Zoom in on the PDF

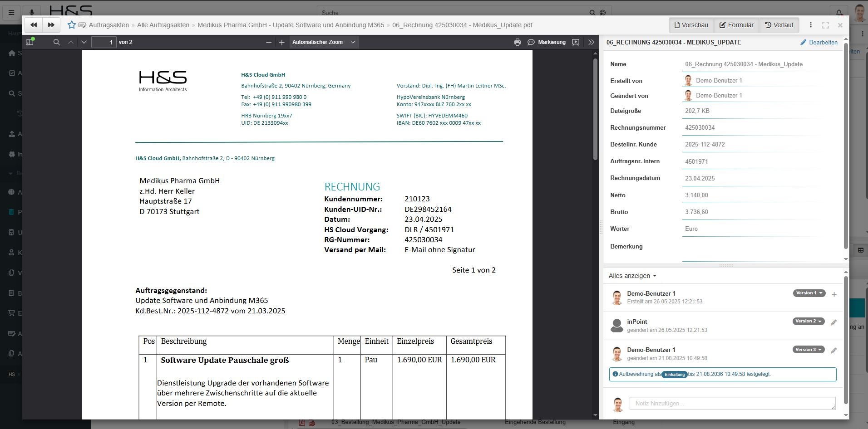click(x=282, y=42)
